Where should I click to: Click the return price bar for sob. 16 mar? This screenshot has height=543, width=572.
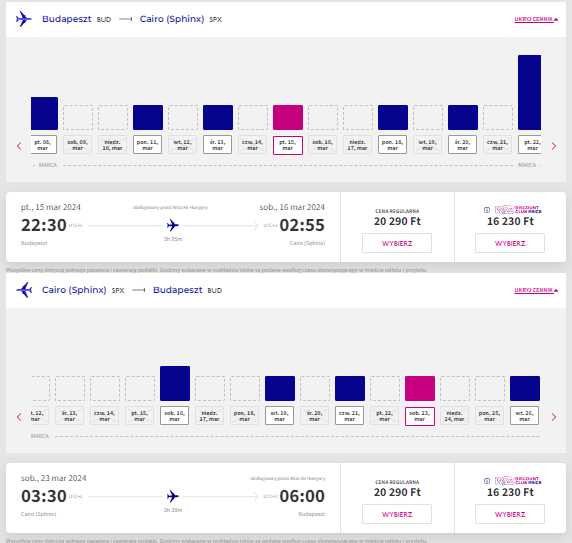(x=175, y=383)
